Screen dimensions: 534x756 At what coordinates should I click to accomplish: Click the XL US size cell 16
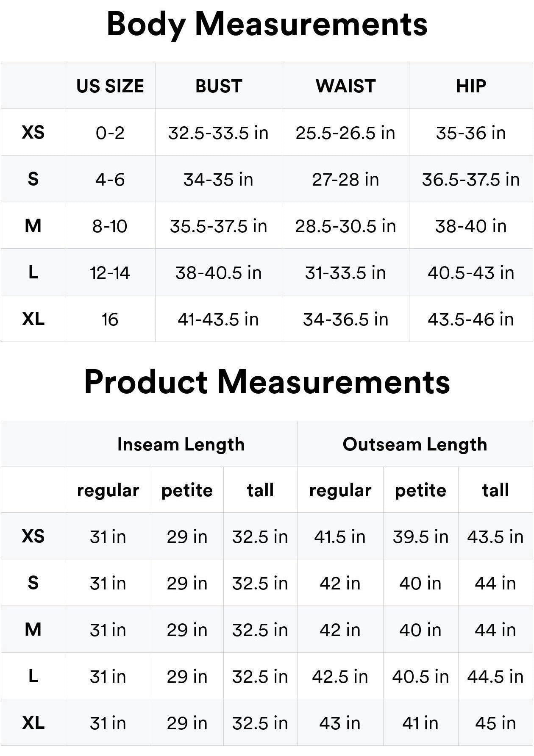pyautogui.click(x=110, y=319)
